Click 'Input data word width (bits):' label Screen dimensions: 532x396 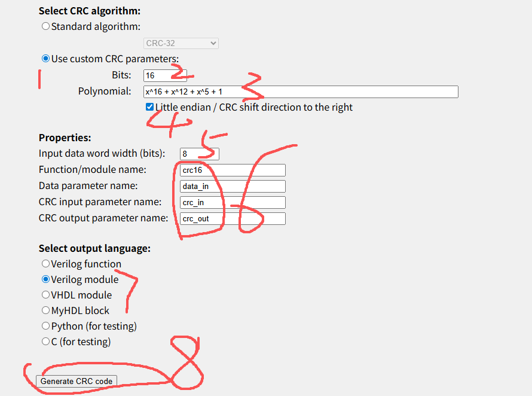click(x=102, y=153)
